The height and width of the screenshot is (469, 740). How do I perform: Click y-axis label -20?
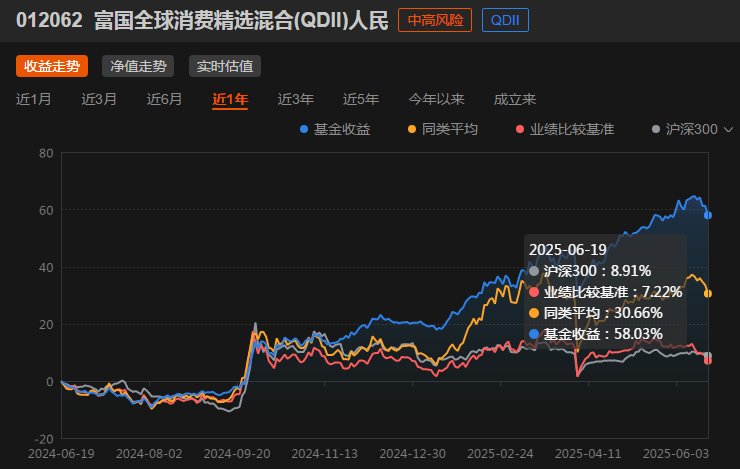click(44, 439)
